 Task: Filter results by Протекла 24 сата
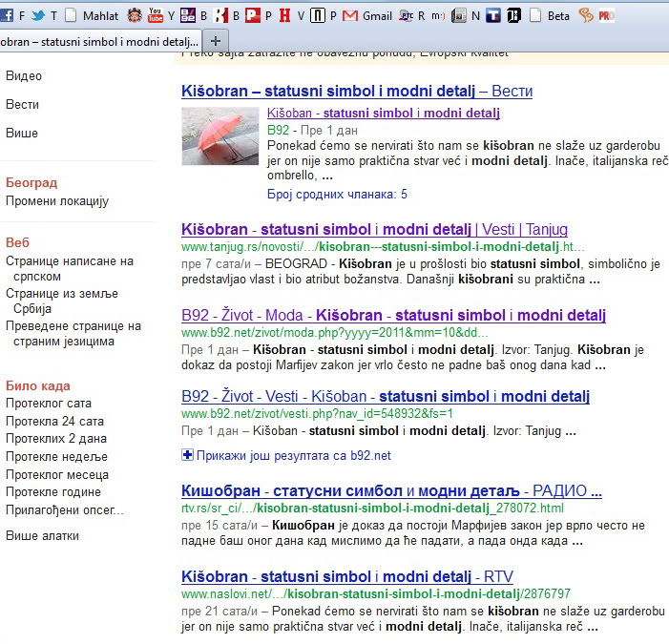[54, 422]
